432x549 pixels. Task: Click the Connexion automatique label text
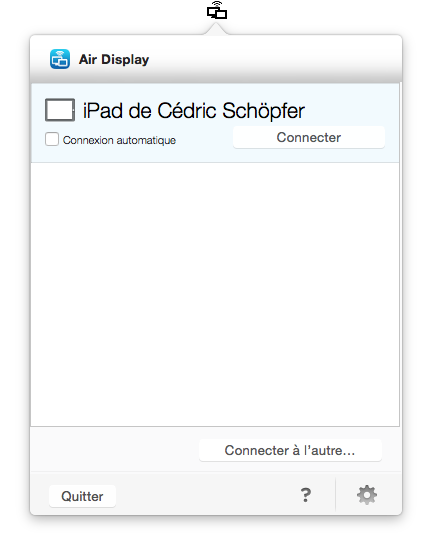(119, 140)
